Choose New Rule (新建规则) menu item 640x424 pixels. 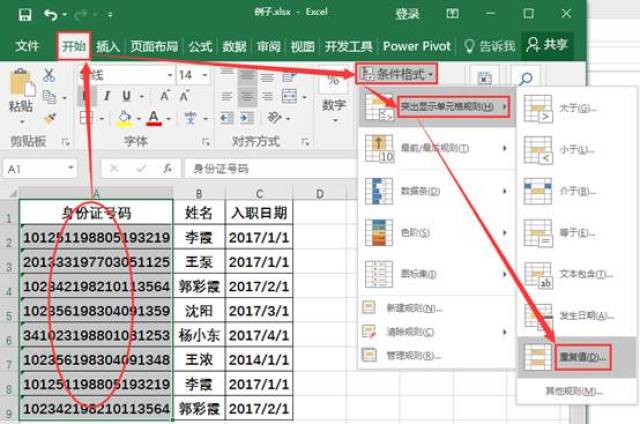436,308
